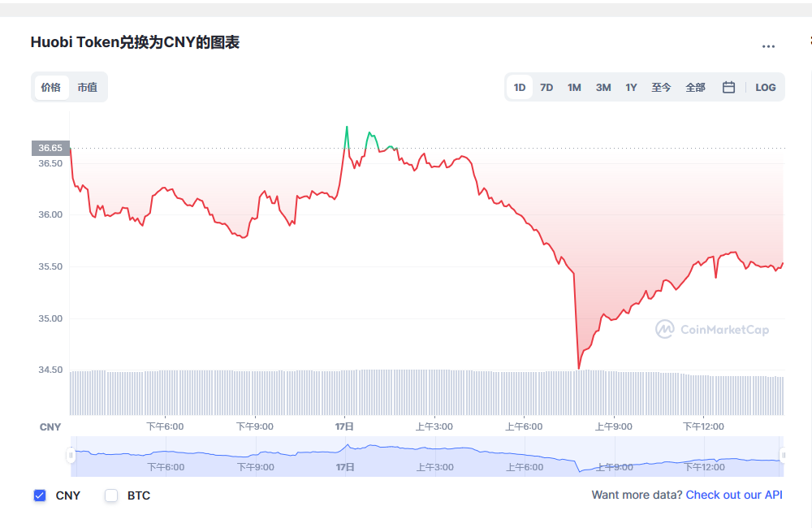The height and width of the screenshot is (528, 812).
Task: Click the 35.00 y-axis value
Action: pos(50,318)
